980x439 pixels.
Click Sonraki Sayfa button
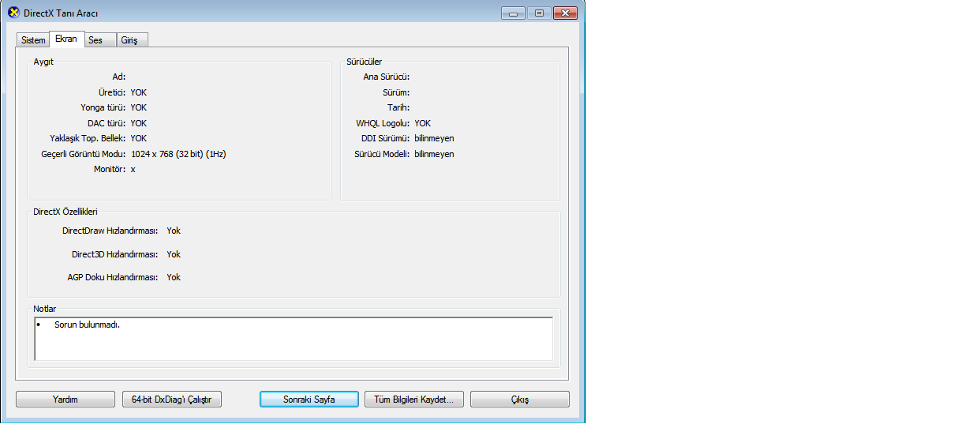[x=309, y=400]
